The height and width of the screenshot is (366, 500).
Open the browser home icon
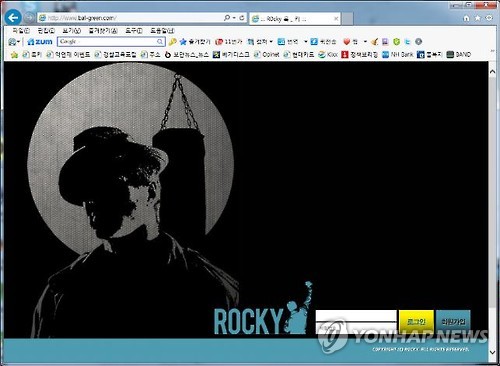[466, 18]
